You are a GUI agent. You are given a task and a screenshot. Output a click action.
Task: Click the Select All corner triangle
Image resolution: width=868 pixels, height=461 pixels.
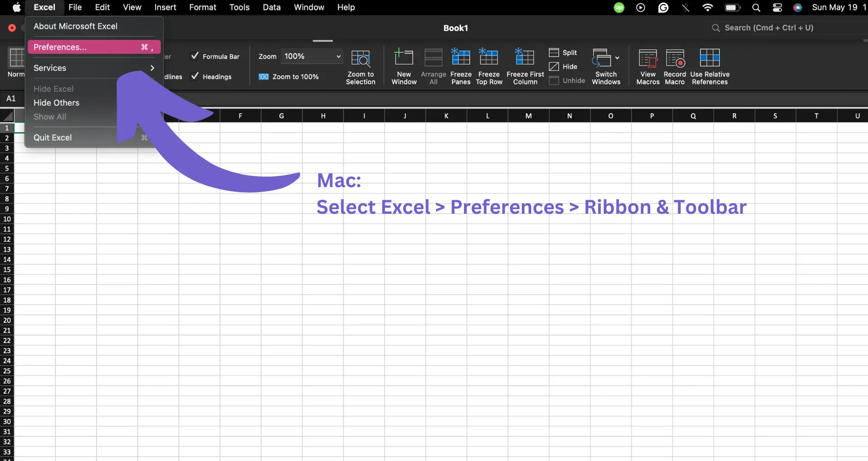coord(7,116)
